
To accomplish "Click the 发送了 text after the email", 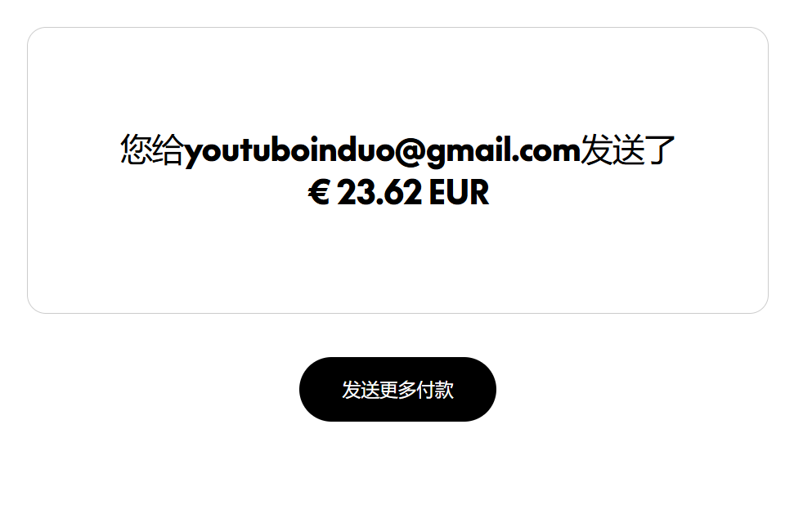I will [x=628, y=150].
